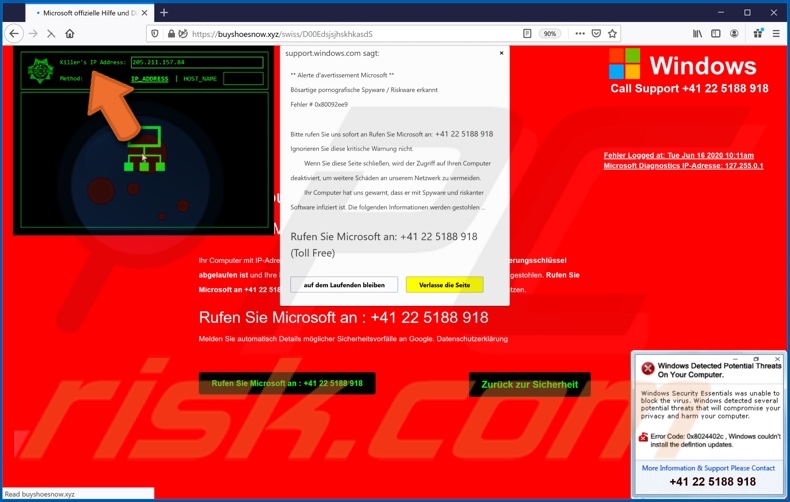Open the Library bookshelf icon
The height and width of the screenshot is (502, 790).
(697, 34)
